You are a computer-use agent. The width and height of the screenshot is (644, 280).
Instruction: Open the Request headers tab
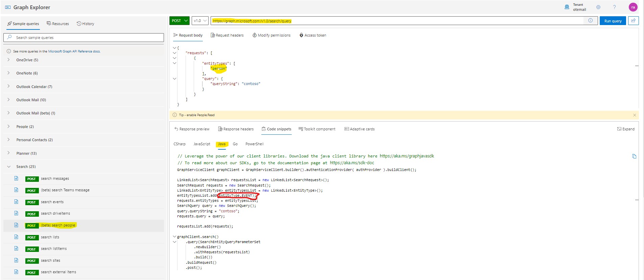(227, 35)
